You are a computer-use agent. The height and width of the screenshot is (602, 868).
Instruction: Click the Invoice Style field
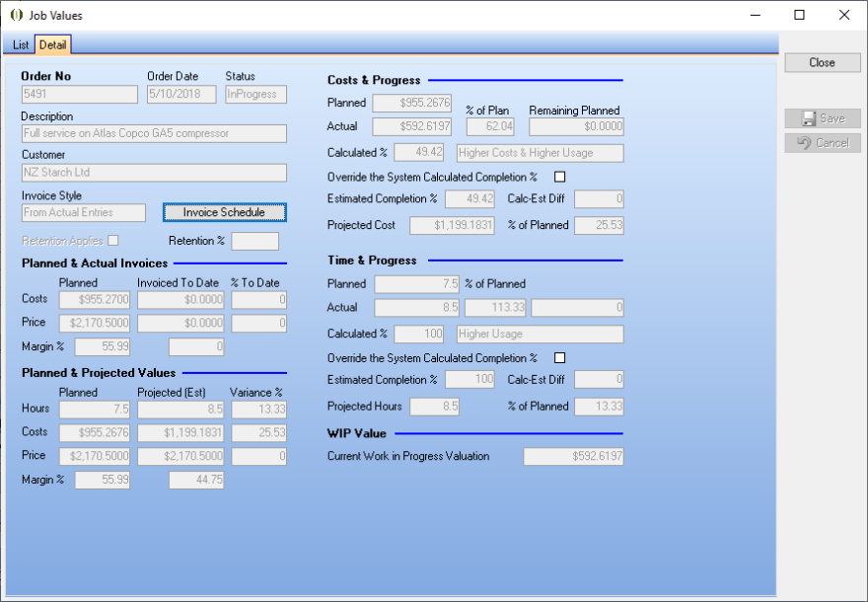pyautogui.click(x=84, y=212)
